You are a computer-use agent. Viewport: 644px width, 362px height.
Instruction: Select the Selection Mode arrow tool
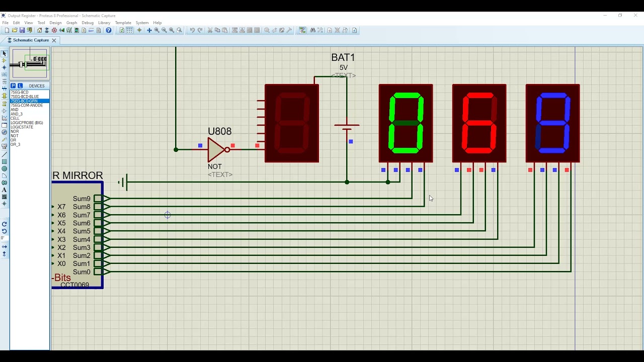click(4, 53)
